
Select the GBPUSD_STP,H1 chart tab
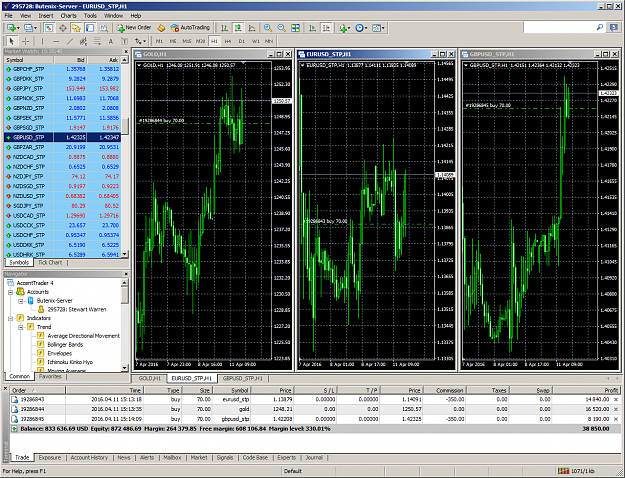click(x=242, y=378)
